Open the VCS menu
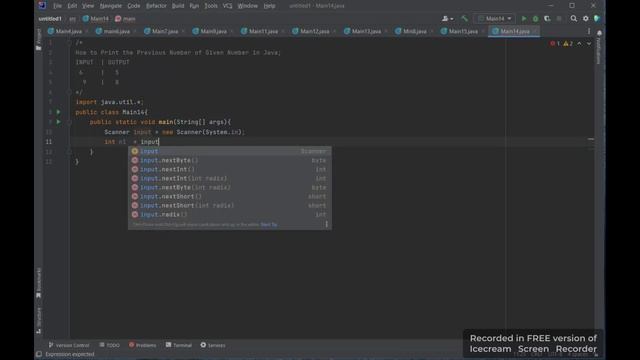This screenshot has width=640, height=360. [227, 6]
